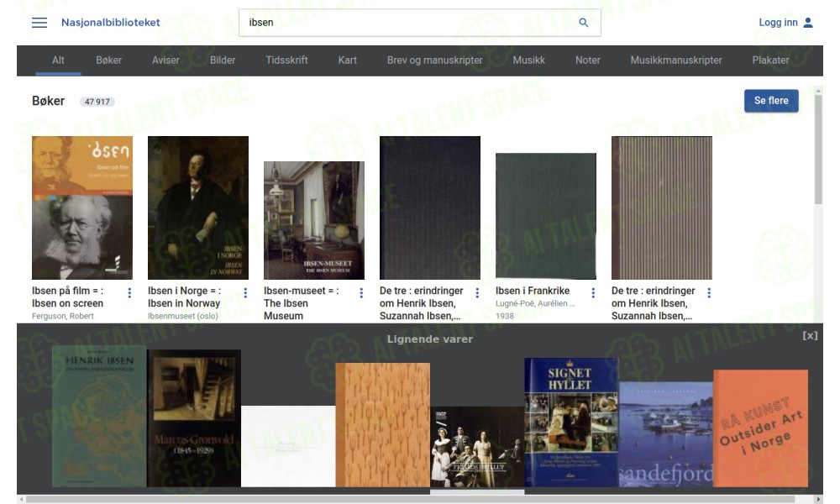Open the hamburger menu
840x504 pixels.
pos(39,23)
